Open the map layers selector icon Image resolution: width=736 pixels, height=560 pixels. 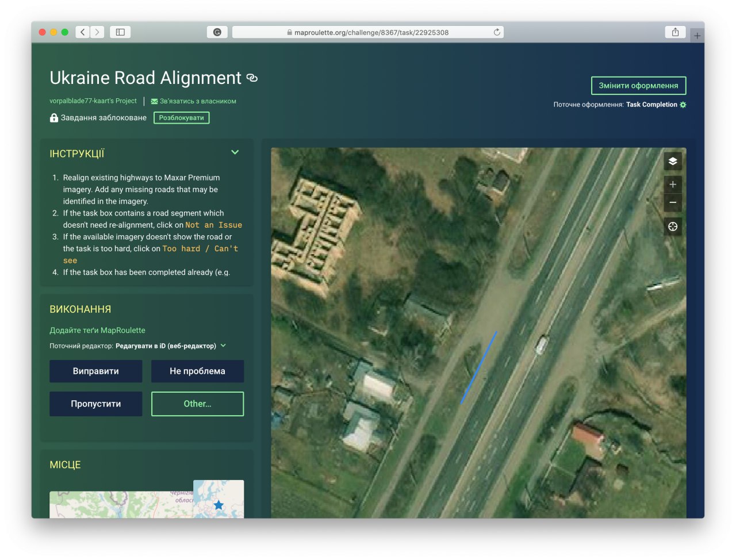pyautogui.click(x=672, y=162)
